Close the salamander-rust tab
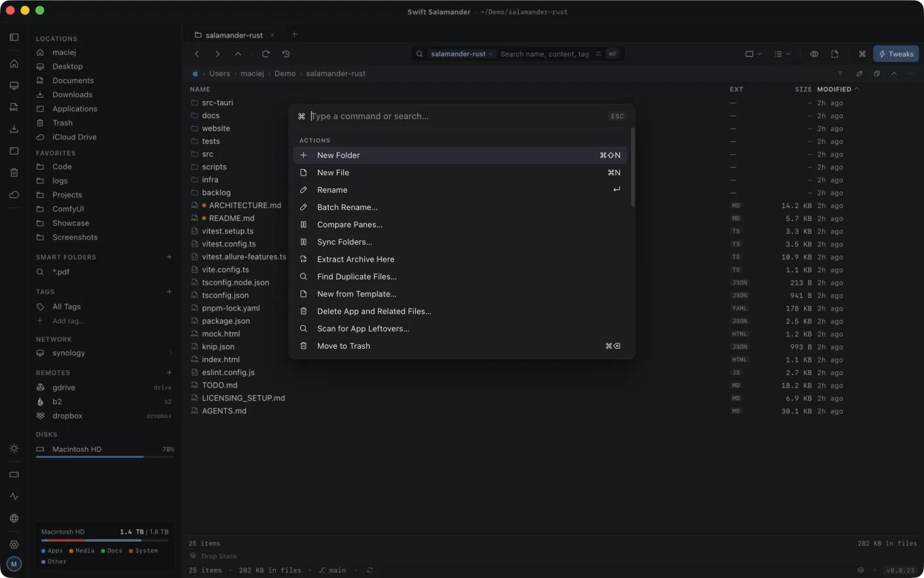This screenshot has height=578, width=924. [273, 35]
